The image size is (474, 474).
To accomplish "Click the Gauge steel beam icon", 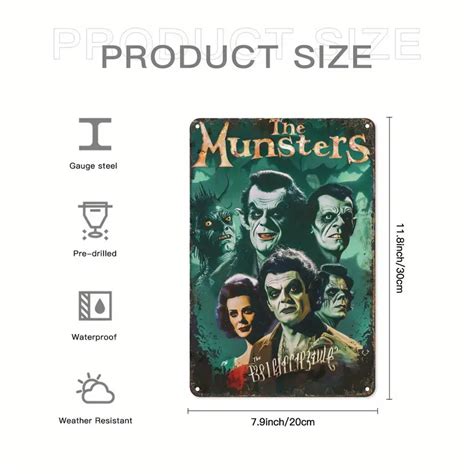I will pyautogui.click(x=95, y=134).
